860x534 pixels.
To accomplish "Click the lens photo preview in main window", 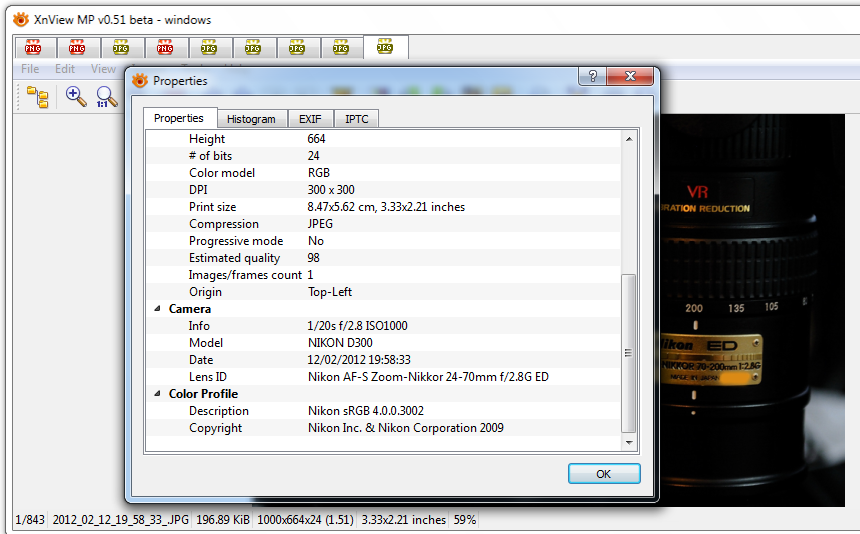I will point(751,310).
